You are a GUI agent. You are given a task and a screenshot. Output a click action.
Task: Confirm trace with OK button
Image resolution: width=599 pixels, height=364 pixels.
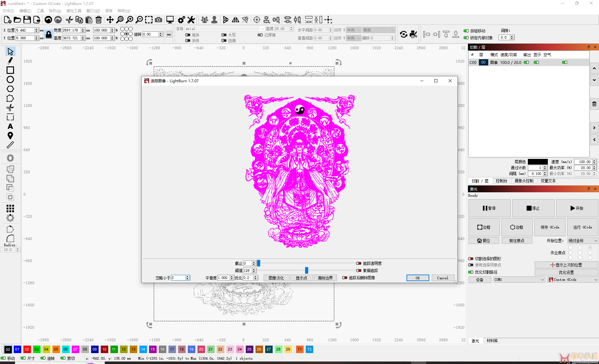click(x=417, y=278)
